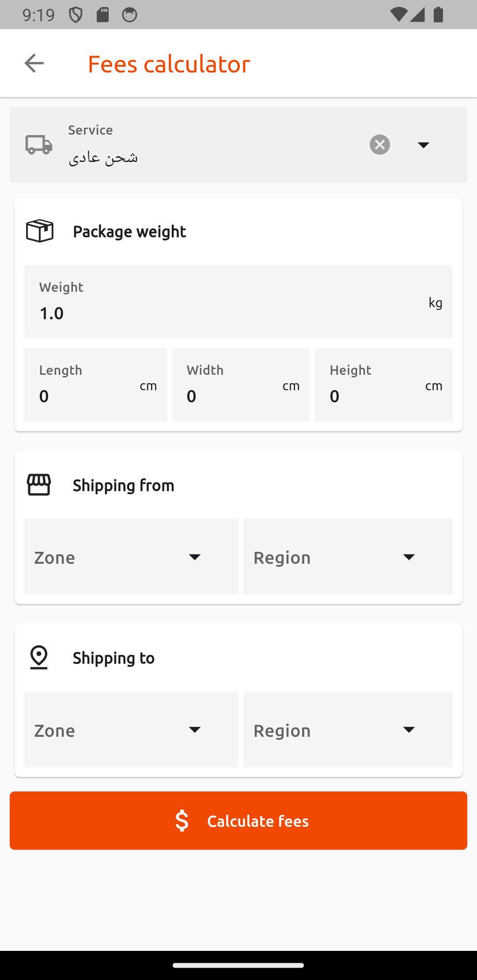Open Shipping from Zone dropdown
The image size is (477, 980).
131,557
